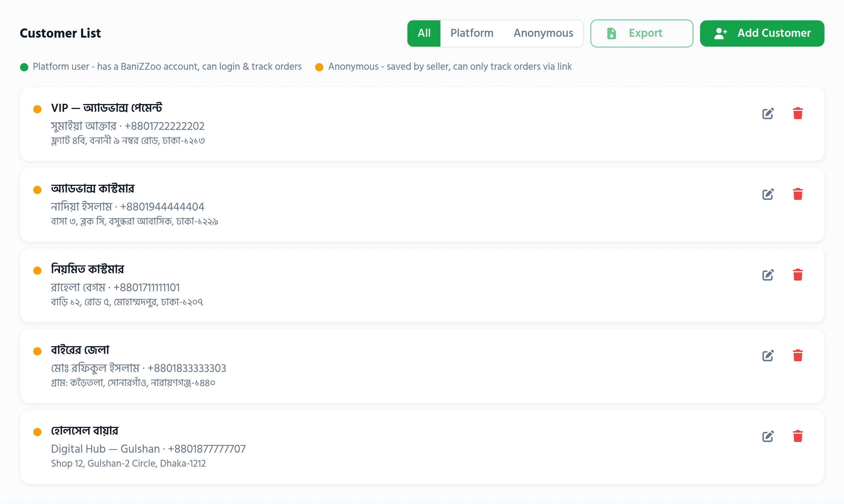Image resolution: width=844 pixels, height=504 pixels.
Task: Click the Anonymous legend description text
Action: (x=450, y=66)
